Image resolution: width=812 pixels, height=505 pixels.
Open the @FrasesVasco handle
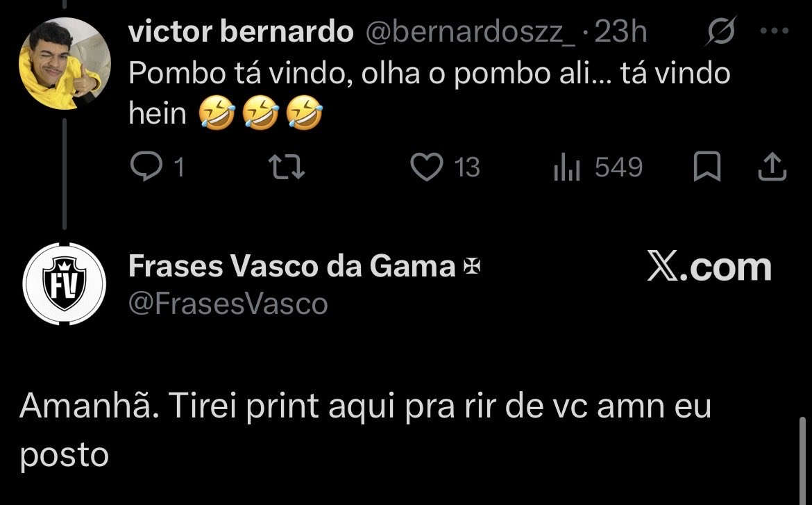(228, 304)
